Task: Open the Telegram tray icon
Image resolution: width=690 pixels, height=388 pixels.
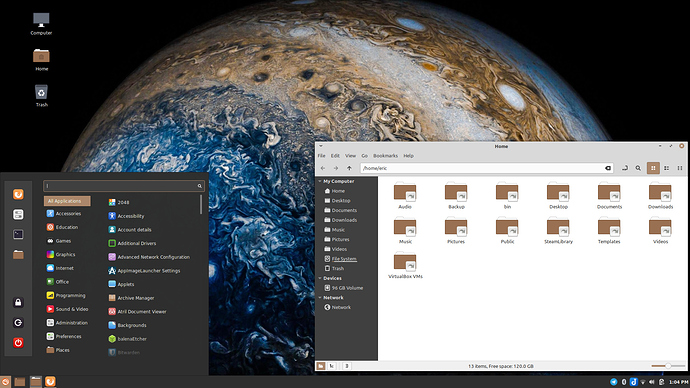Action: pyautogui.click(x=613, y=382)
